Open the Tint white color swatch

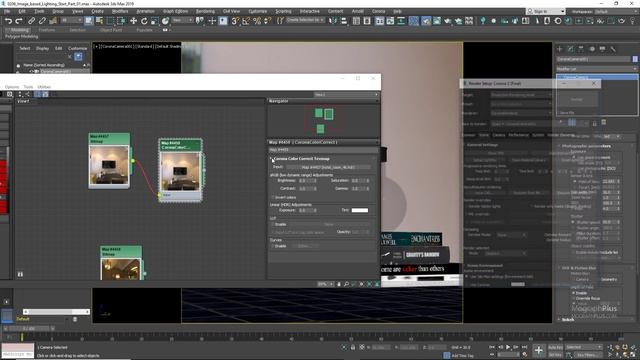pyautogui.click(x=360, y=210)
